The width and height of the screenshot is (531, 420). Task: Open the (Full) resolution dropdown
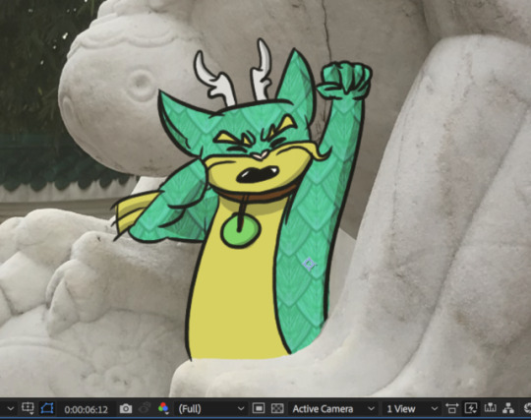coord(210,409)
